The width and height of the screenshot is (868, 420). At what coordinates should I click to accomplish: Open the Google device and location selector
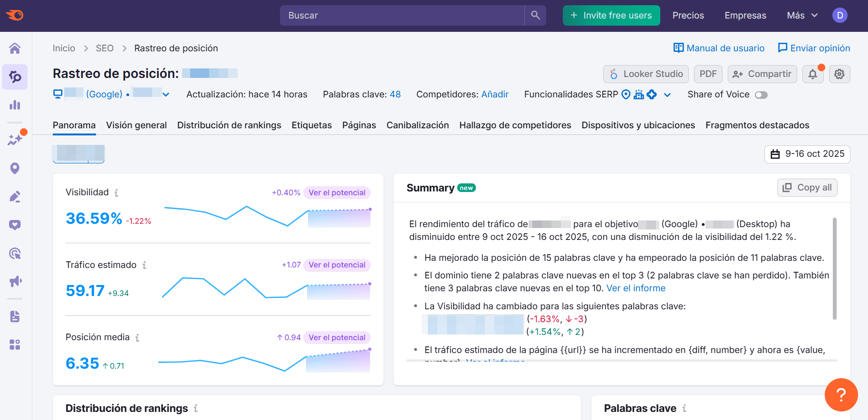click(112, 94)
